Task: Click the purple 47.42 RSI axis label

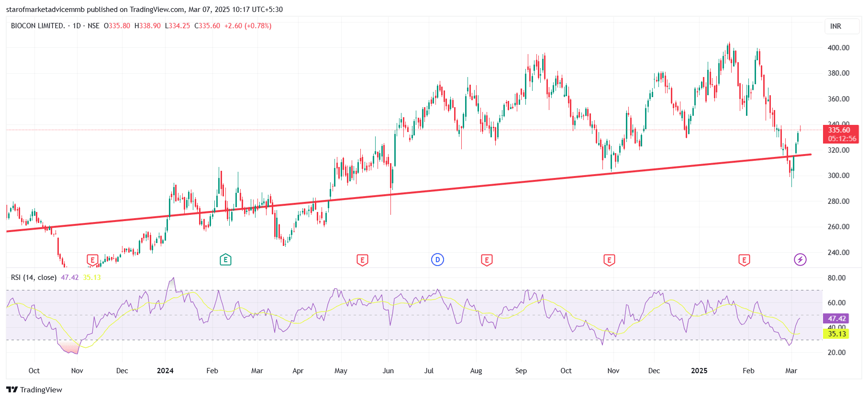Action: pos(837,318)
